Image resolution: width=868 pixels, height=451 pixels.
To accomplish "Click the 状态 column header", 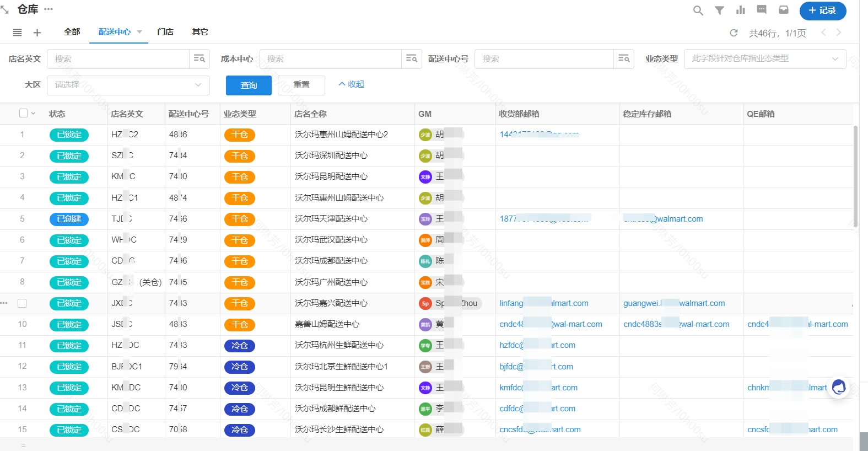I will (x=57, y=114).
